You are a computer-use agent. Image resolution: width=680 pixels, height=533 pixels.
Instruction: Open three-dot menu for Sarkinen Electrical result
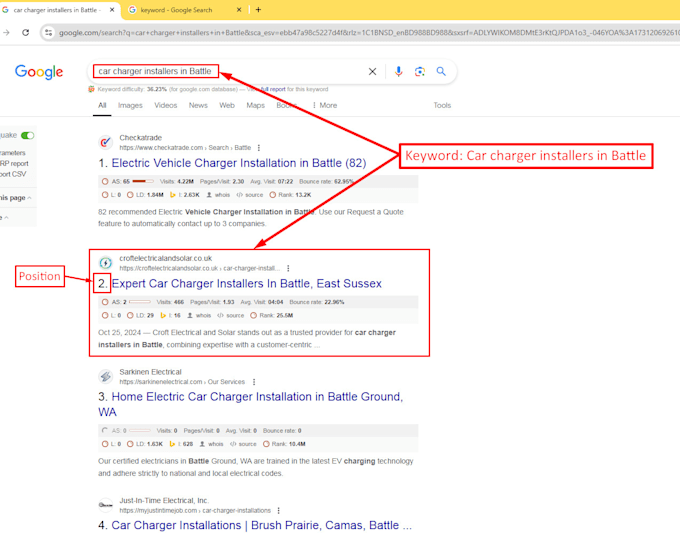[254, 382]
